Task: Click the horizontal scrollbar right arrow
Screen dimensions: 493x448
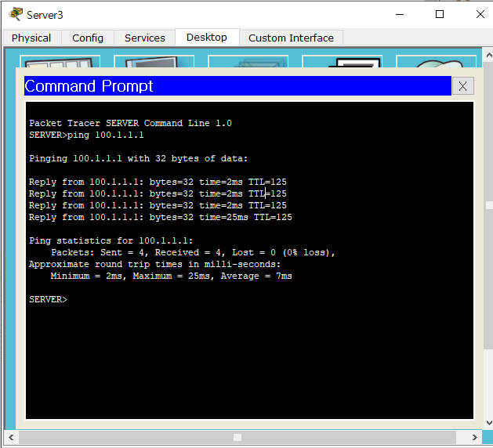Action: 474,437
